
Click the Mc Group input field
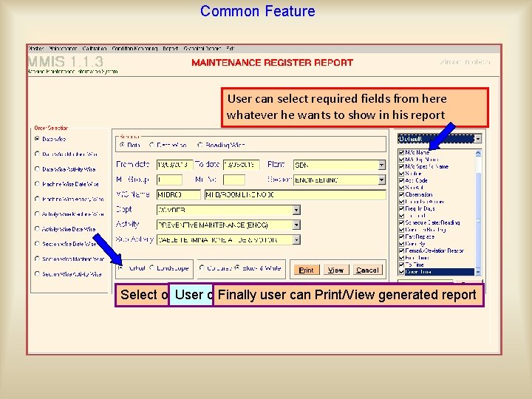point(169,180)
